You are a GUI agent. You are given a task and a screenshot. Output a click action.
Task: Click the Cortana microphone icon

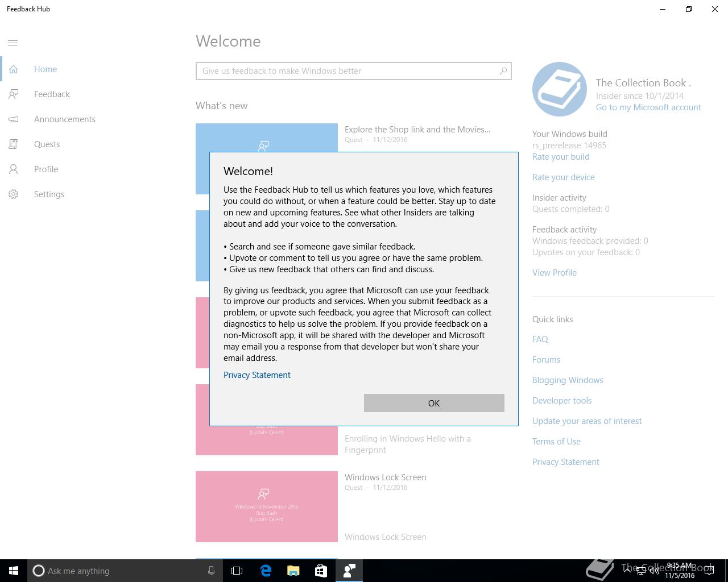pyautogui.click(x=211, y=571)
